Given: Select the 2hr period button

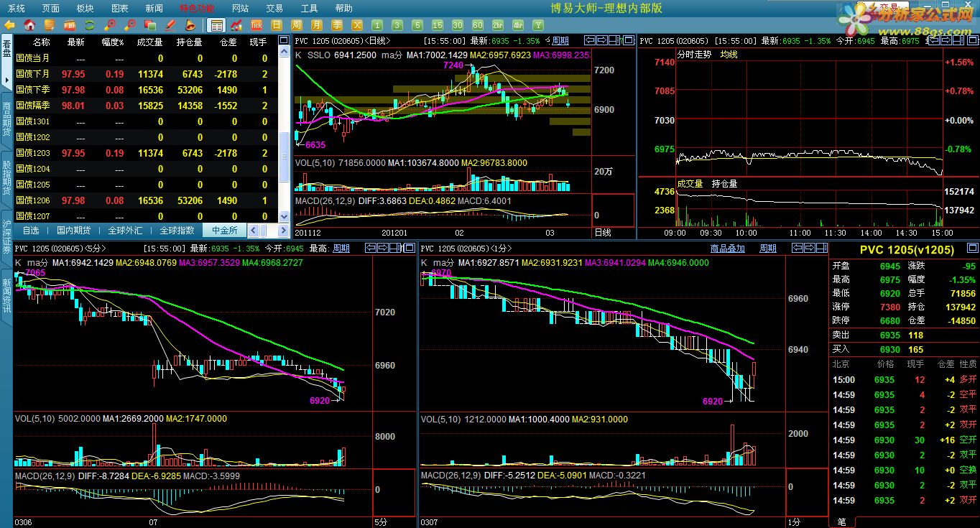Looking at the screenshot, I should (497, 25).
